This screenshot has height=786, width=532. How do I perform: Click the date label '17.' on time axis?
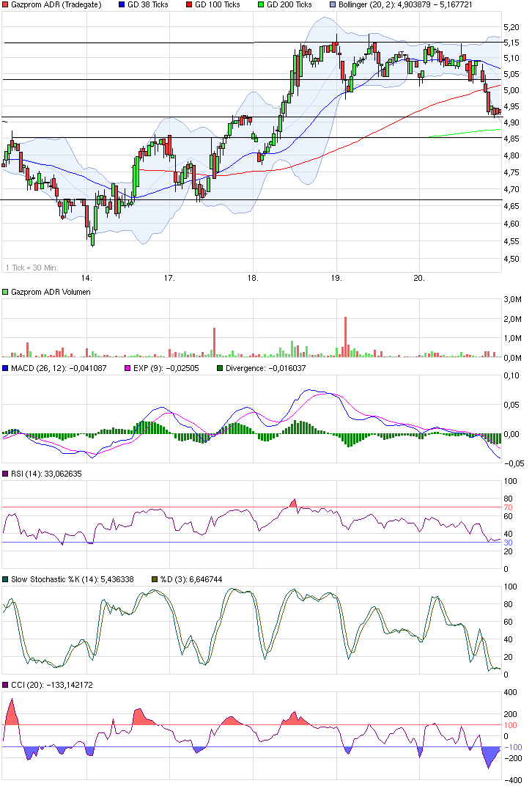pyautogui.click(x=169, y=278)
